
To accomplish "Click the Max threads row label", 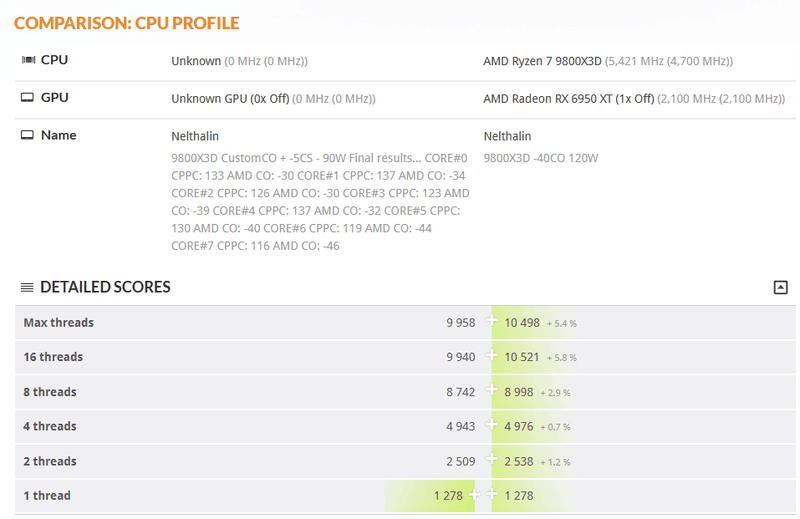I will point(58,323).
